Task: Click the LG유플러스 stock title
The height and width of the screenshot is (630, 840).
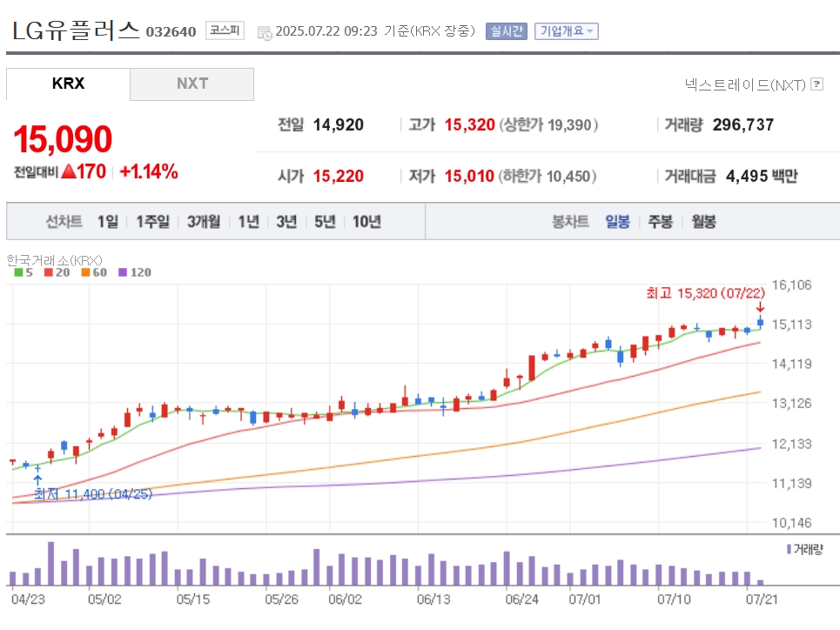Action: (76, 30)
